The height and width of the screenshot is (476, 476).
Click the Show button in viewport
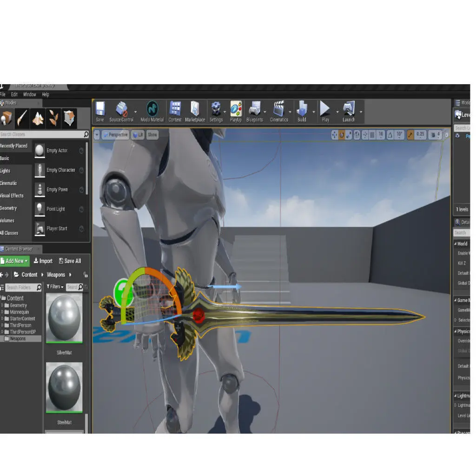[x=152, y=135]
